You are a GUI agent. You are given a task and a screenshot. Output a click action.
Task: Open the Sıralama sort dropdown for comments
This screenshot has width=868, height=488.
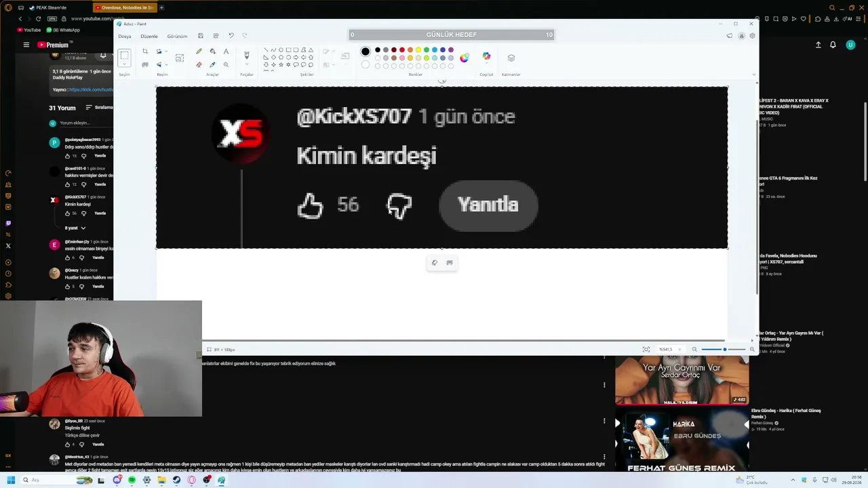[x=100, y=107]
